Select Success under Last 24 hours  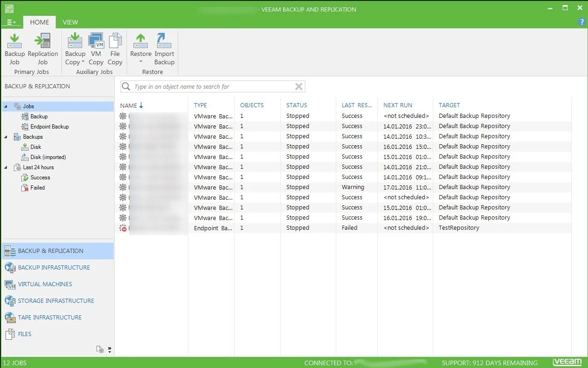pos(40,178)
